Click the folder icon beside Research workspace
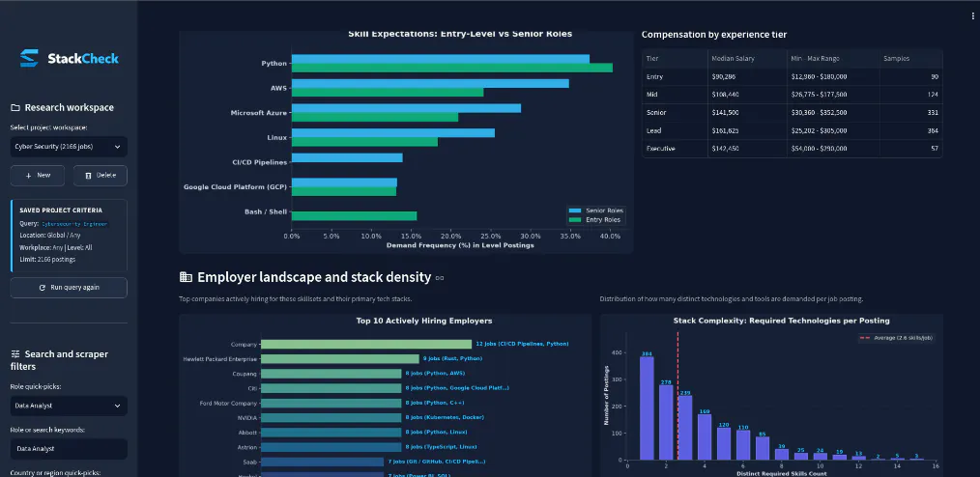This screenshot has height=477, width=980. click(15, 107)
